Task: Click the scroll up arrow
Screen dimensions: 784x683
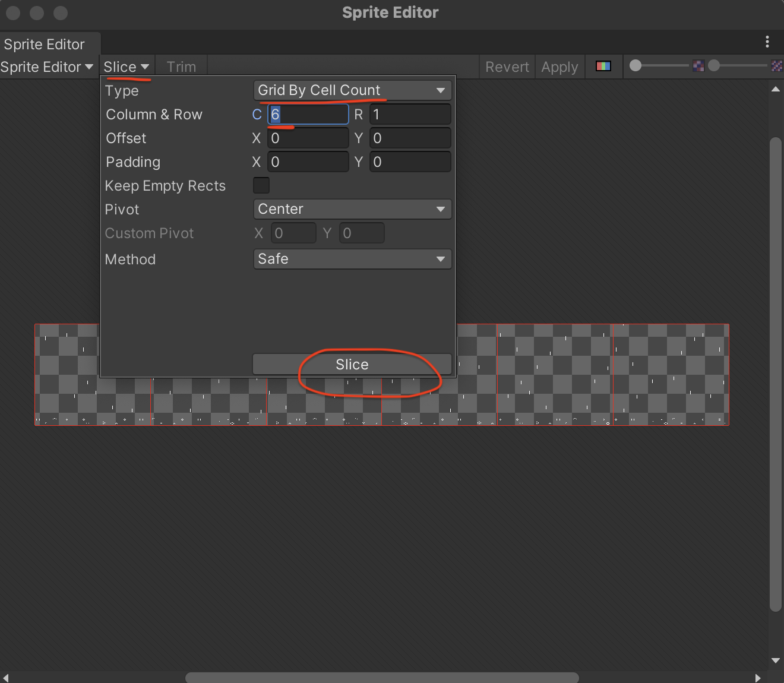Action: (775, 89)
